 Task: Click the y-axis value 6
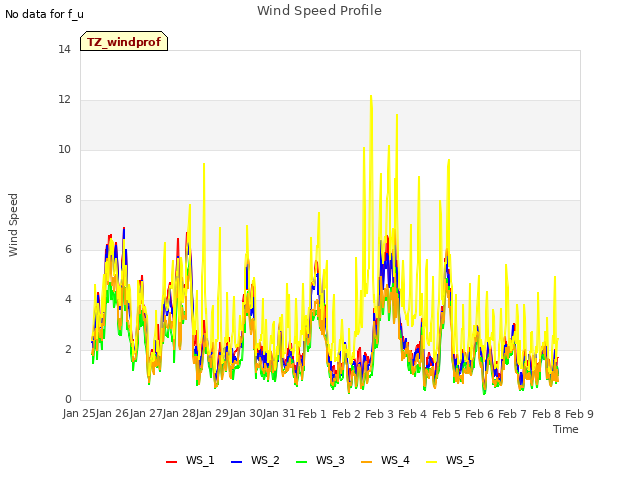pyautogui.click(x=68, y=250)
